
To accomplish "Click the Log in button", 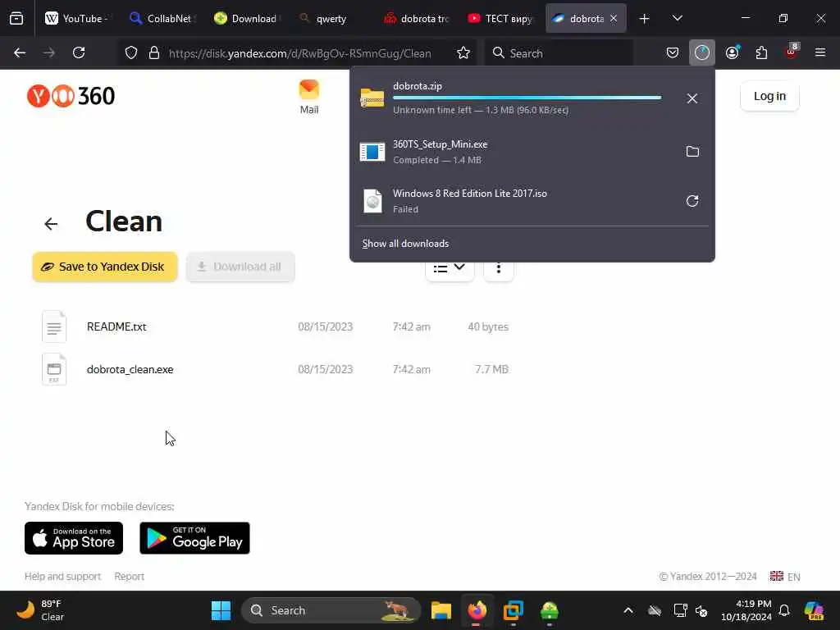I will click(769, 96).
